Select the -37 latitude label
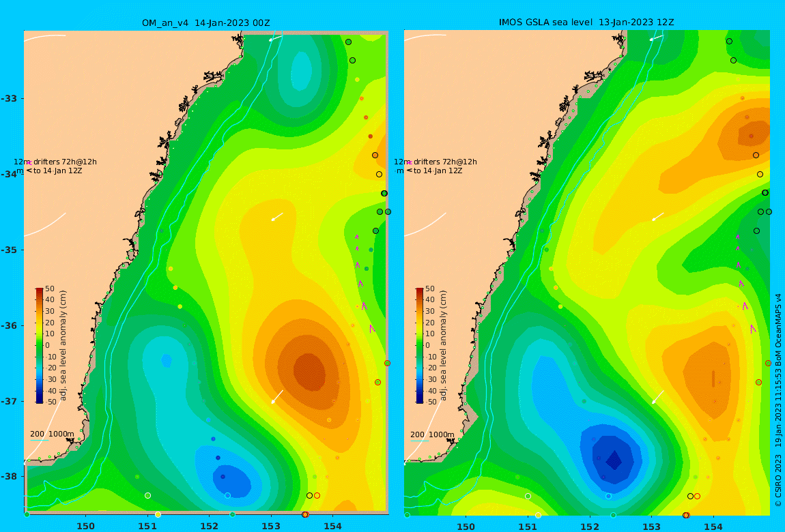Image resolution: width=785 pixels, height=532 pixels. click(x=9, y=401)
